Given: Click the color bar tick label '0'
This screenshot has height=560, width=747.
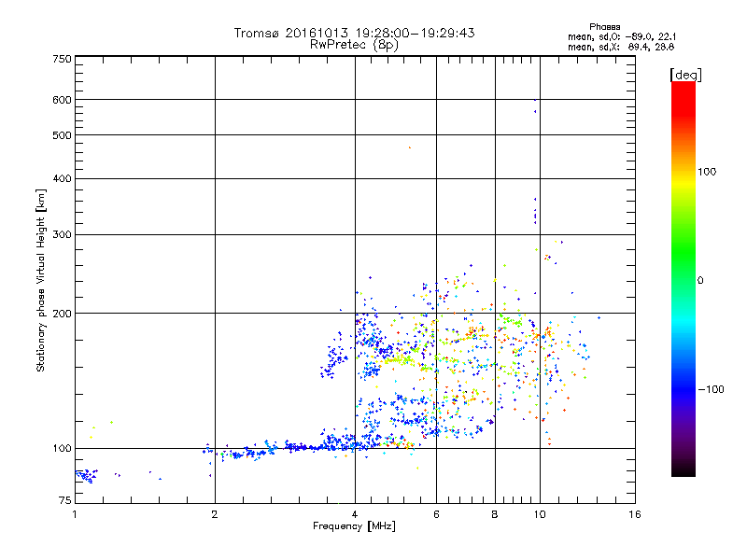Looking at the screenshot, I should click(700, 281).
